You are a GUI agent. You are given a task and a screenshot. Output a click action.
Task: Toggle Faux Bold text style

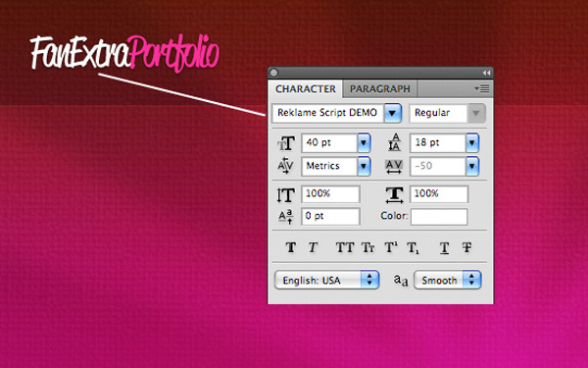coord(291,247)
